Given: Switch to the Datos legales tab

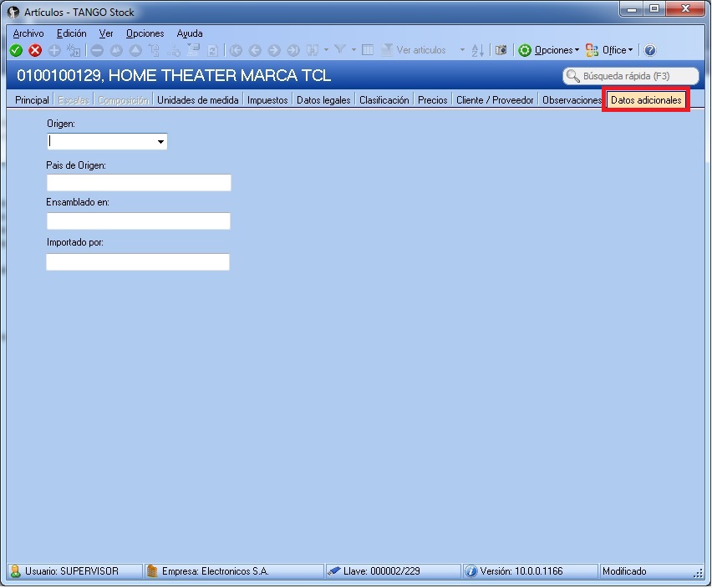Looking at the screenshot, I should coord(323,100).
